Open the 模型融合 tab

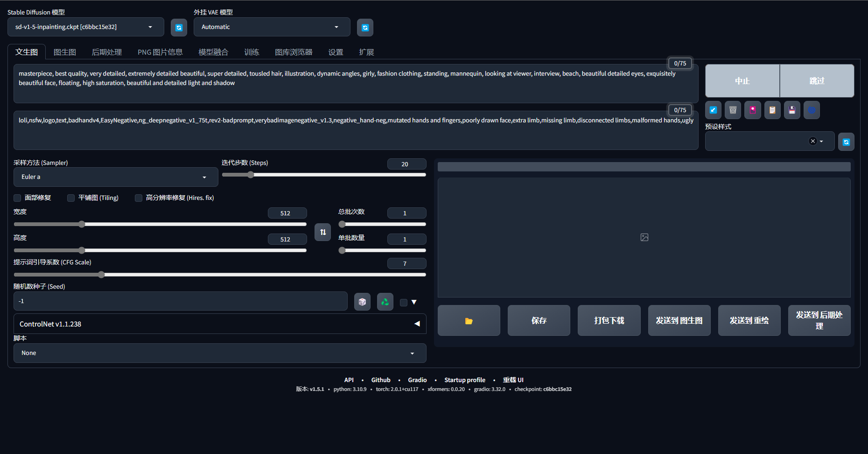213,52
